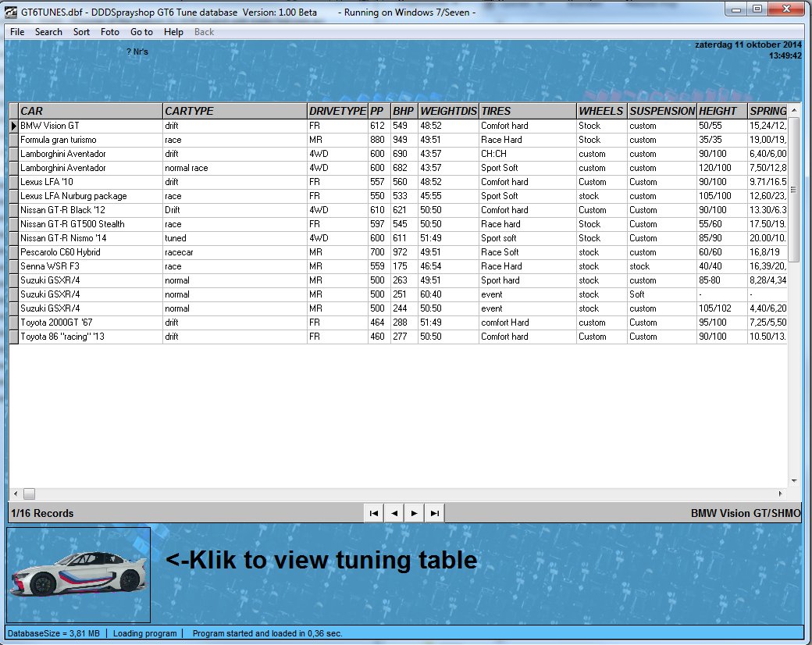Image resolution: width=812 pixels, height=645 pixels.
Task: Jump to the last record navigation button
Action: click(x=434, y=513)
